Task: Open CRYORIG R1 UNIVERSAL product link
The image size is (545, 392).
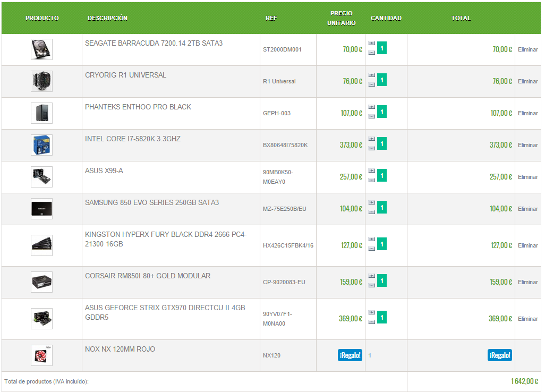Action: tap(125, 75)
